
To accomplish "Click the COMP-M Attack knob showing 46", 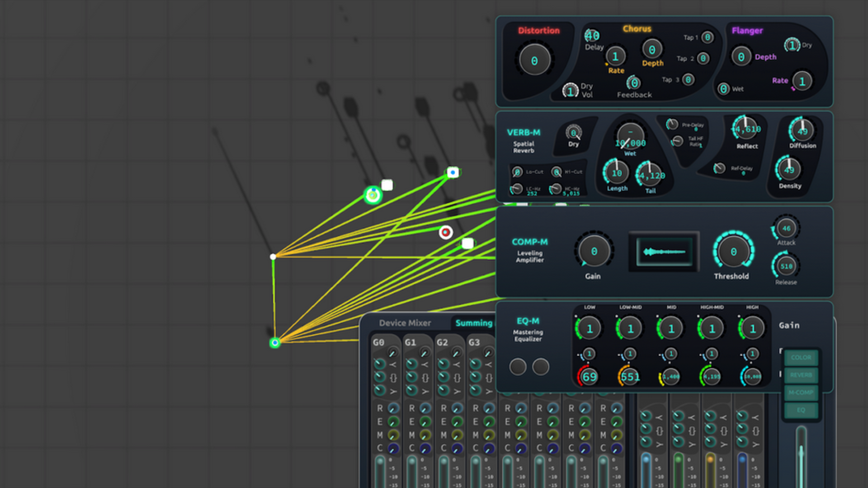I will 786,228.
